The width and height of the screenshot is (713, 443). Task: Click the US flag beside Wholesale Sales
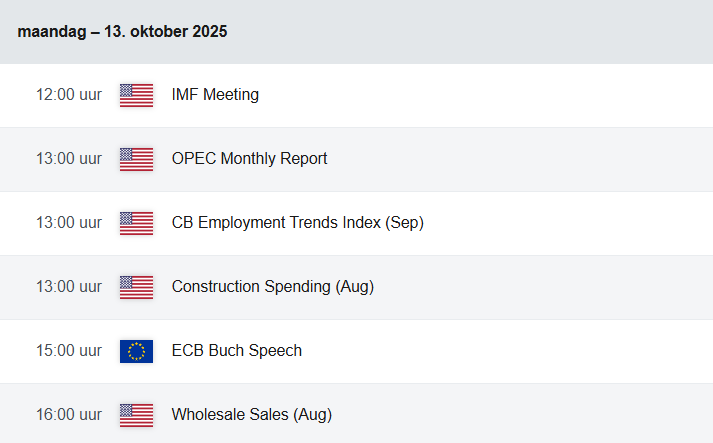pos(136,415)
